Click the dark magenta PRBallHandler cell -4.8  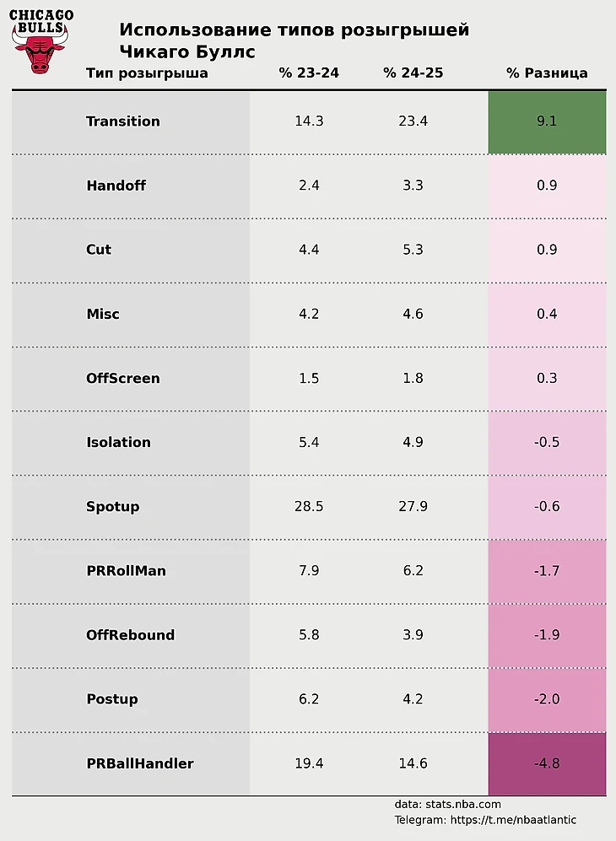tap(547, 764)
